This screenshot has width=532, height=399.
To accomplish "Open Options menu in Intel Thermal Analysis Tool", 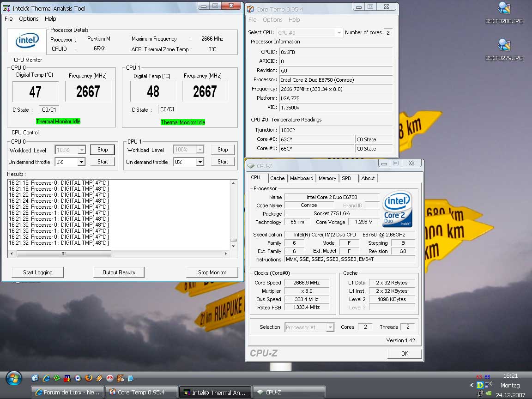I will click(x=29, y=19).
